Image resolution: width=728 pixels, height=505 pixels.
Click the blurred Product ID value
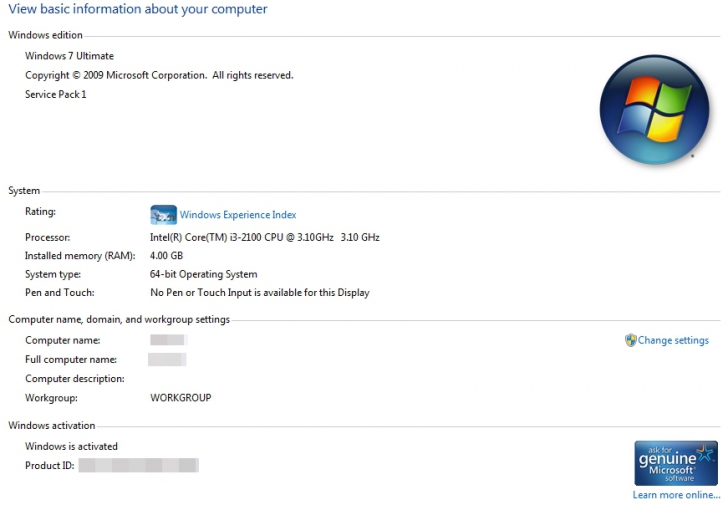pyautogui.click(x=139, y=465)
